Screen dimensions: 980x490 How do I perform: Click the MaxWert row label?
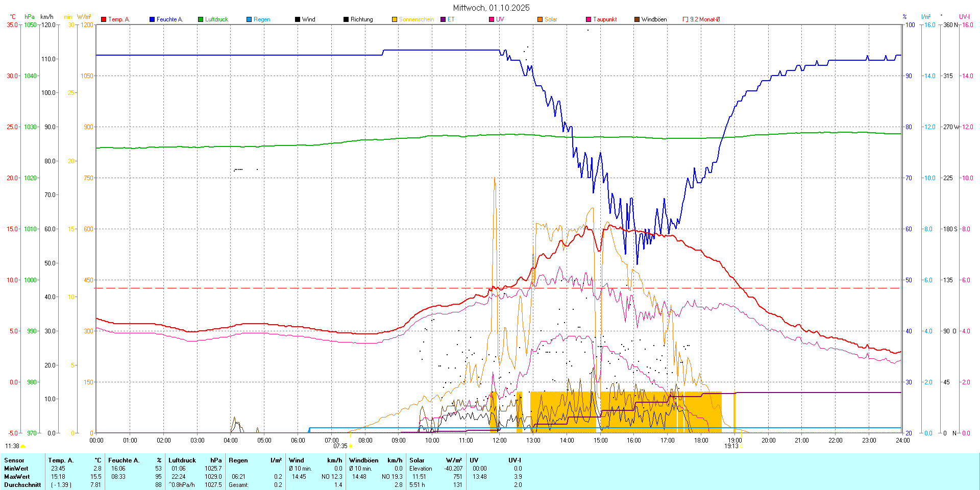coord(16,477)
